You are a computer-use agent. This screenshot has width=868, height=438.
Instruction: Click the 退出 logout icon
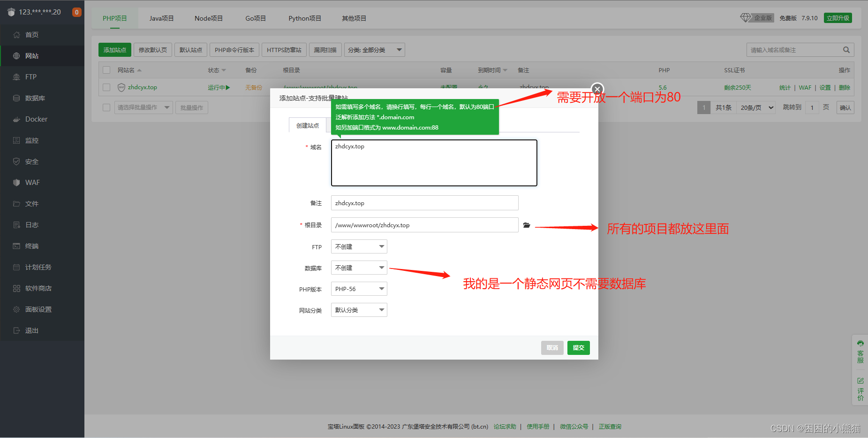pyautogui.click(x=16, y=330)
